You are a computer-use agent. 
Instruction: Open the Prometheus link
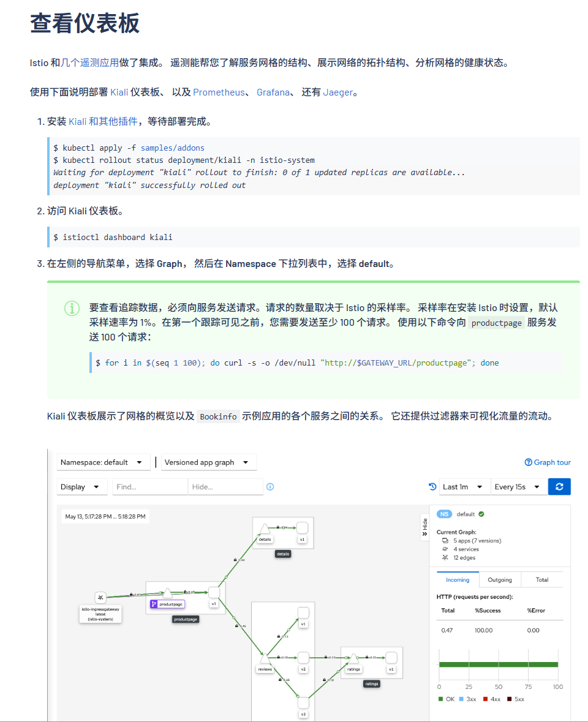pos(219,92)
